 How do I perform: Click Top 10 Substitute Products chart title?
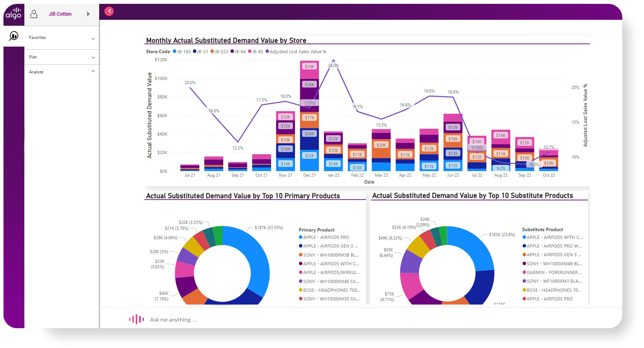pyautogui.click(x=472, y=195)
